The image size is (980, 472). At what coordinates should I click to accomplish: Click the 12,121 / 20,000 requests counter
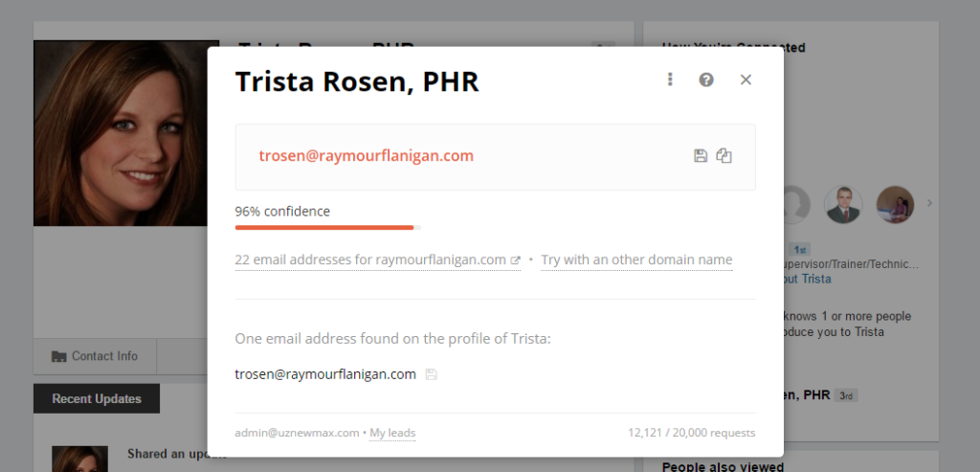coord(692,433)
